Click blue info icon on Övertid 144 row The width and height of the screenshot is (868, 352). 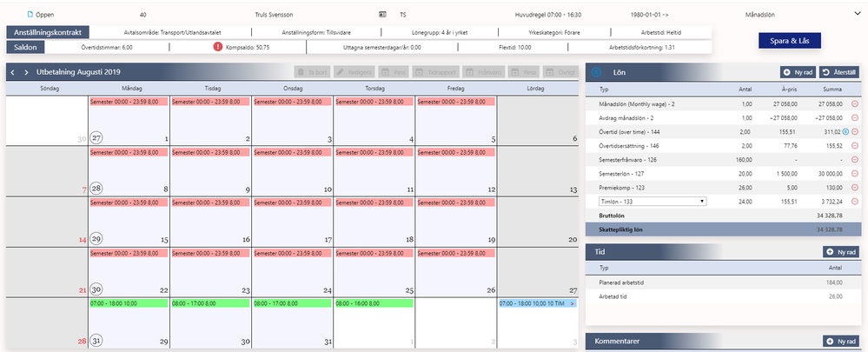pos(845,132)
